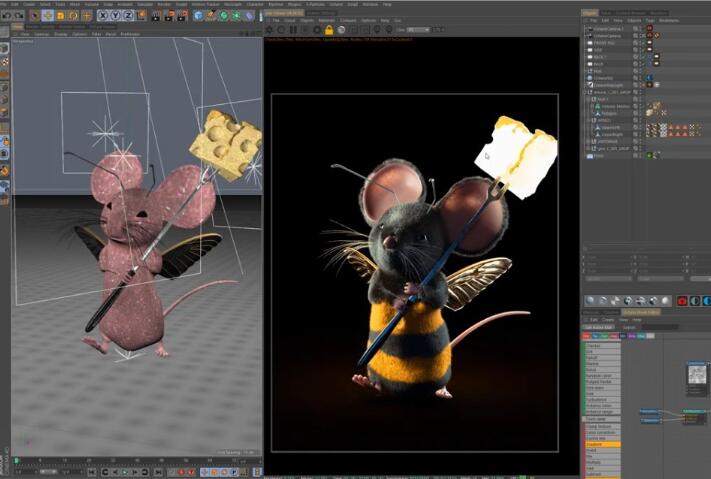Click the spline pen icon
The image size is (711, 479).
click(x=211, y=15)
